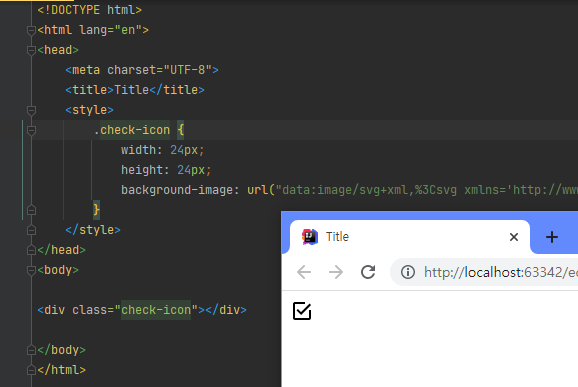Click the opening div tag name
The height and width of the screenshot is (387, 578).
tap(55, 310)
